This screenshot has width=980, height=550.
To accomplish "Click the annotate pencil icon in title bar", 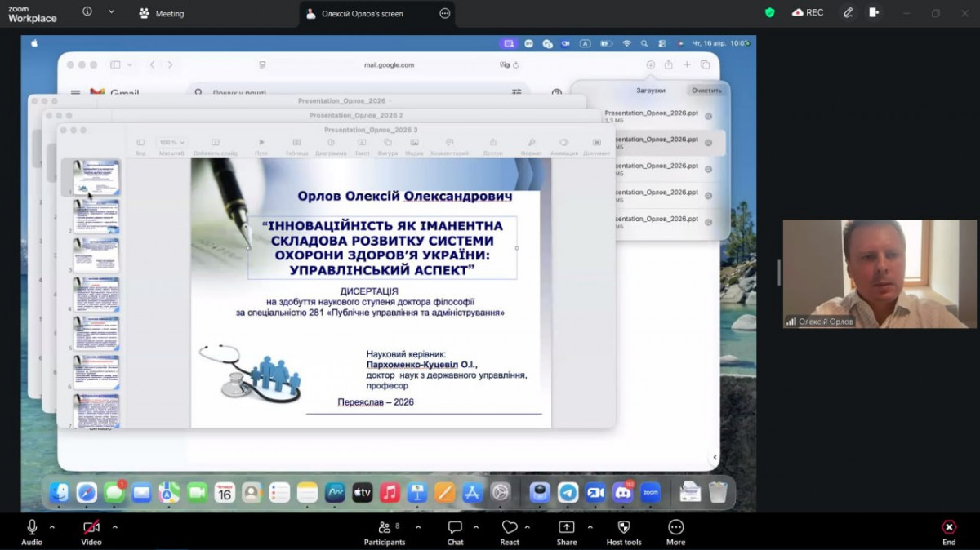I will click(849, 13).
